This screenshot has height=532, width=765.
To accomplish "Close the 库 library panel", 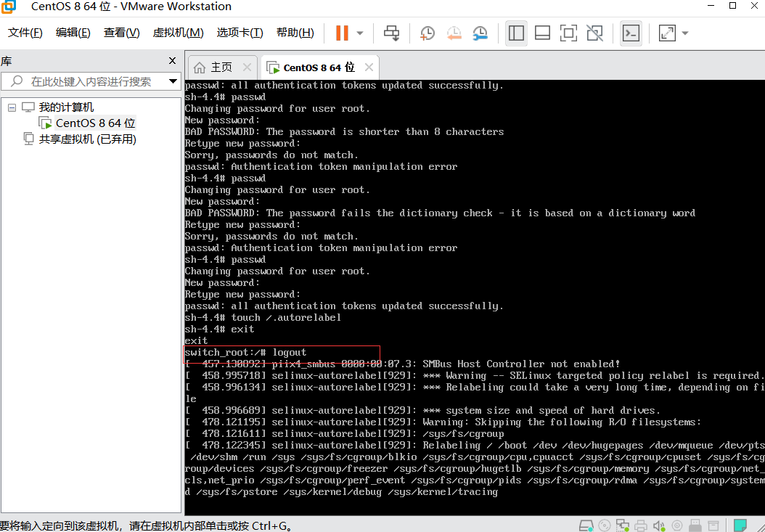I will (172, 60).
